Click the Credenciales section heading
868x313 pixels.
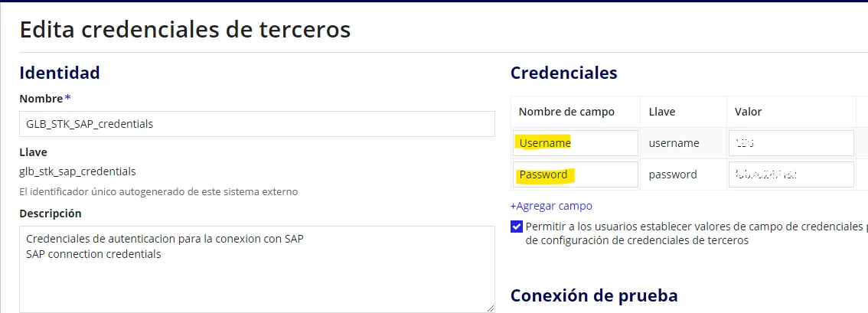click(563, 73)
